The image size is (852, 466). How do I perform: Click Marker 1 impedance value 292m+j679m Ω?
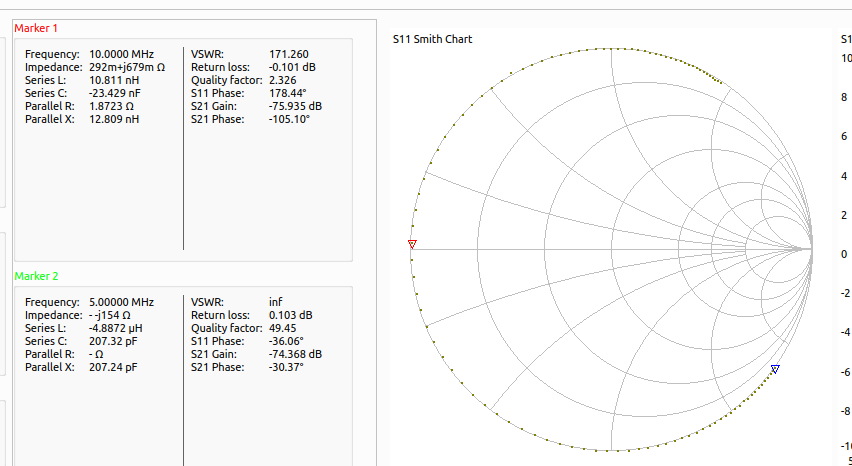127,67
